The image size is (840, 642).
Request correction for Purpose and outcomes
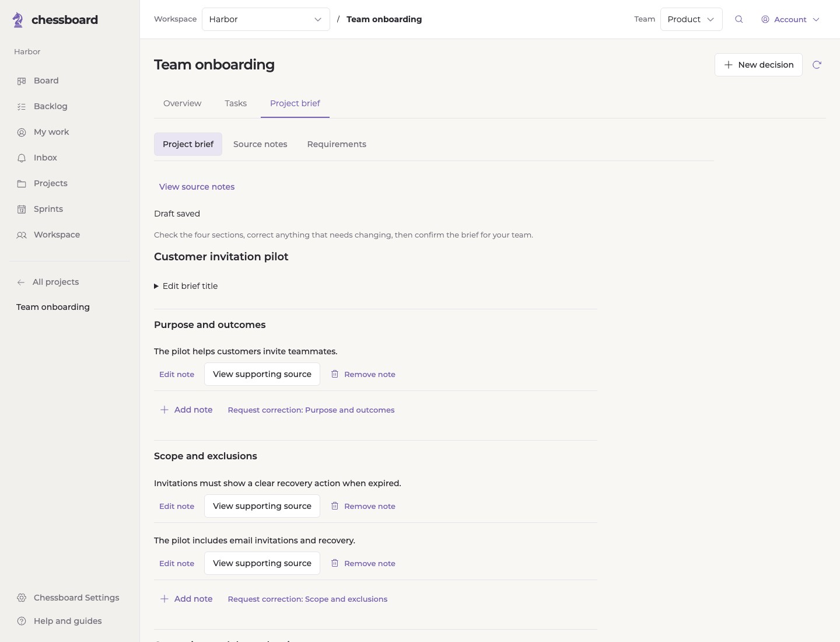(311, 410)
